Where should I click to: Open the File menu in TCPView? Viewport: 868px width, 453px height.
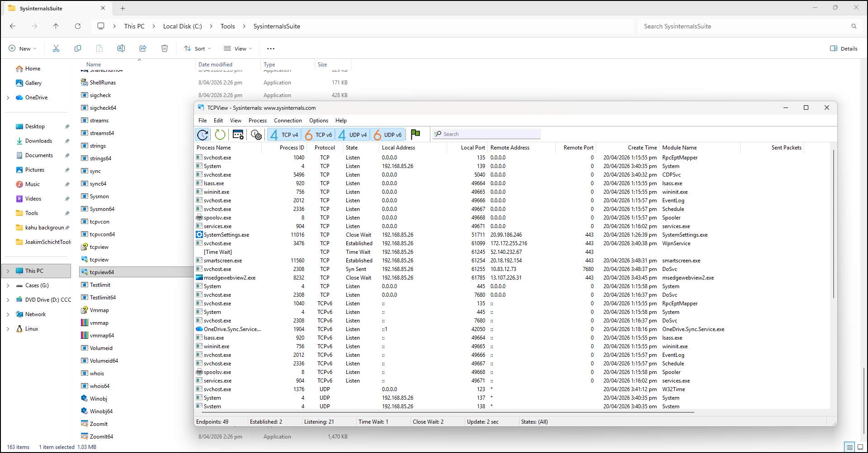click(x=203, y=121)
